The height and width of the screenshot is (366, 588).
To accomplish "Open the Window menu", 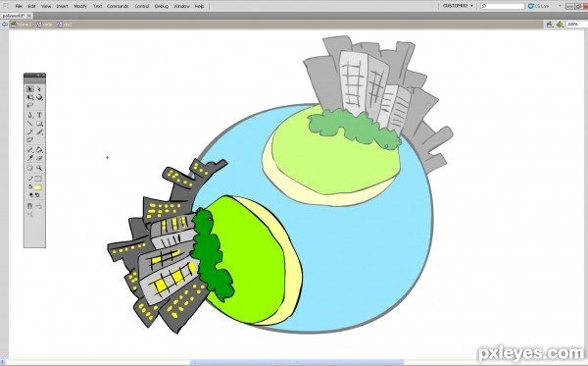I will (181, 6).
